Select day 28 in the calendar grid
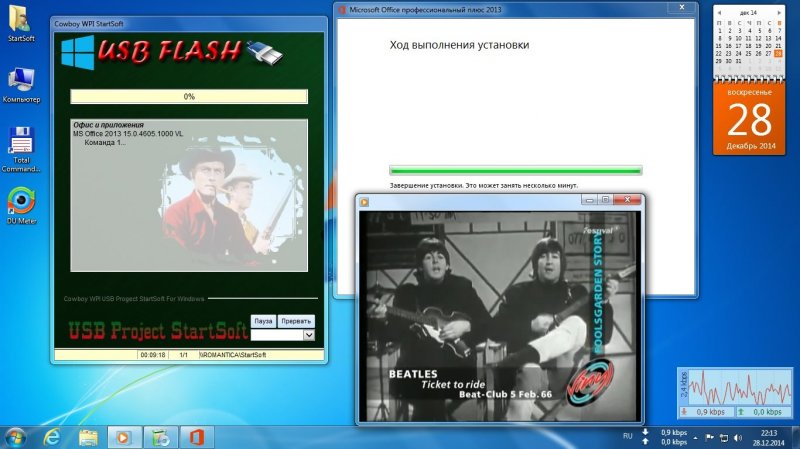 click(778, 53)
